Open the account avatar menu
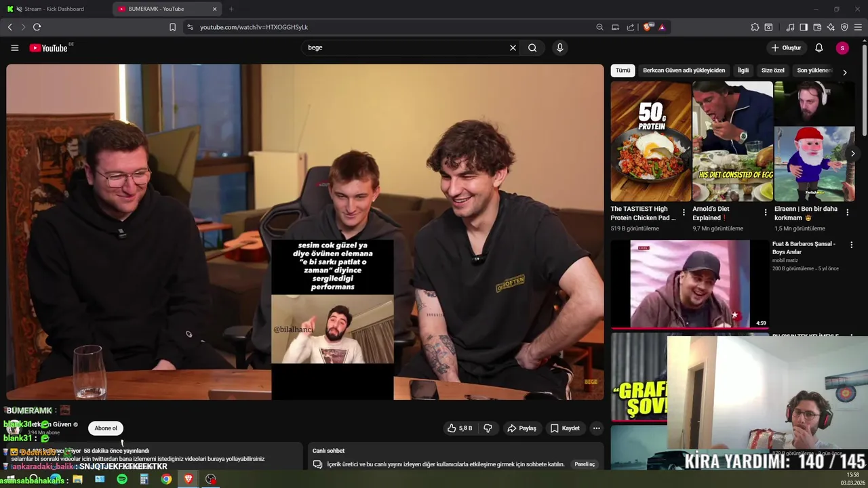Screen dimensions: 868x488 (x=842, y=47)
